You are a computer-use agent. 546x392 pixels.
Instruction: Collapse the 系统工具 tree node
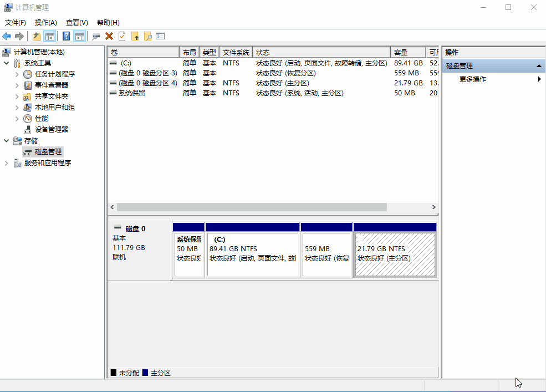click(x=7, y=63)
